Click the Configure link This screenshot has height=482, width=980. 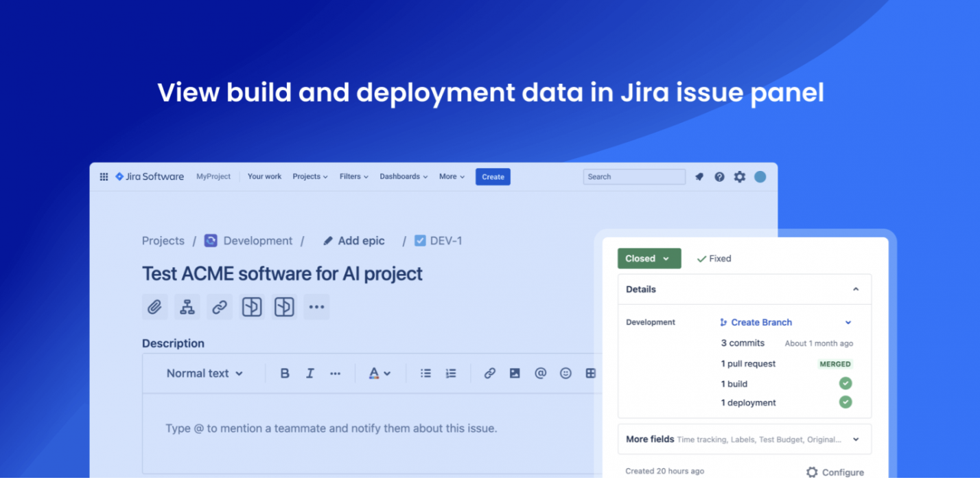tap(843, 472)
